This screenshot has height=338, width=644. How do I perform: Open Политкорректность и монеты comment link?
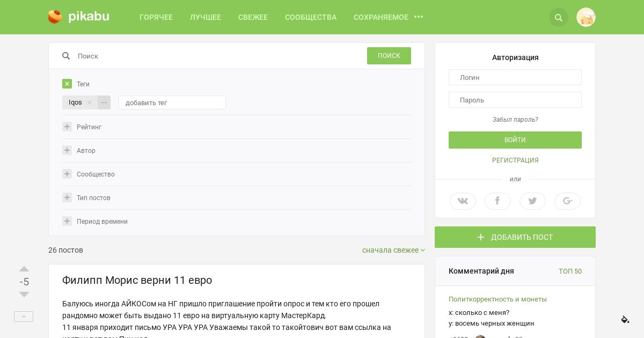pos(497,299)
